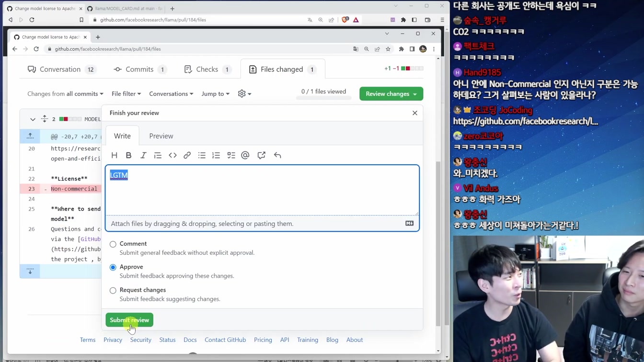Open tab search chevron in outer browser
This screenshot has width=644, height=362.
click(396, 6)
